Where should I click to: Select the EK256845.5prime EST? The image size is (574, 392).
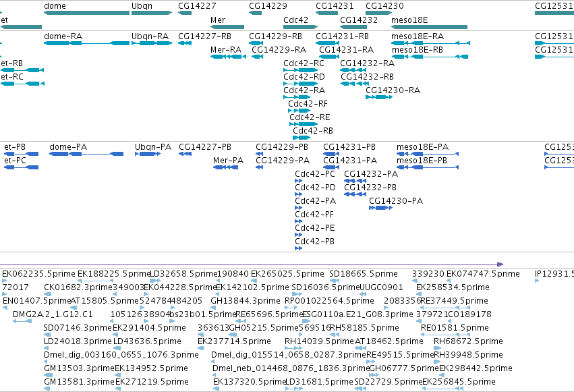(442, 389)
